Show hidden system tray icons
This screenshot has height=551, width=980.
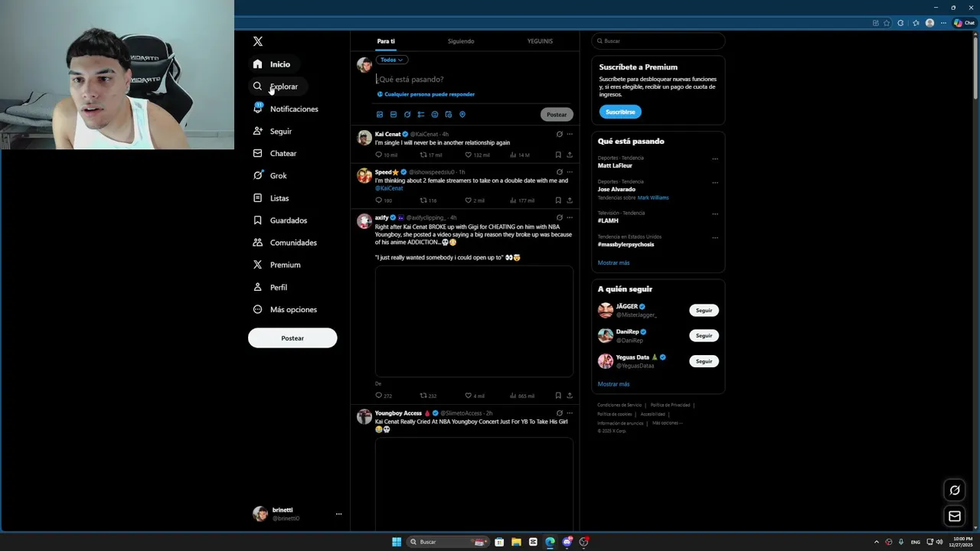[877, 542]
